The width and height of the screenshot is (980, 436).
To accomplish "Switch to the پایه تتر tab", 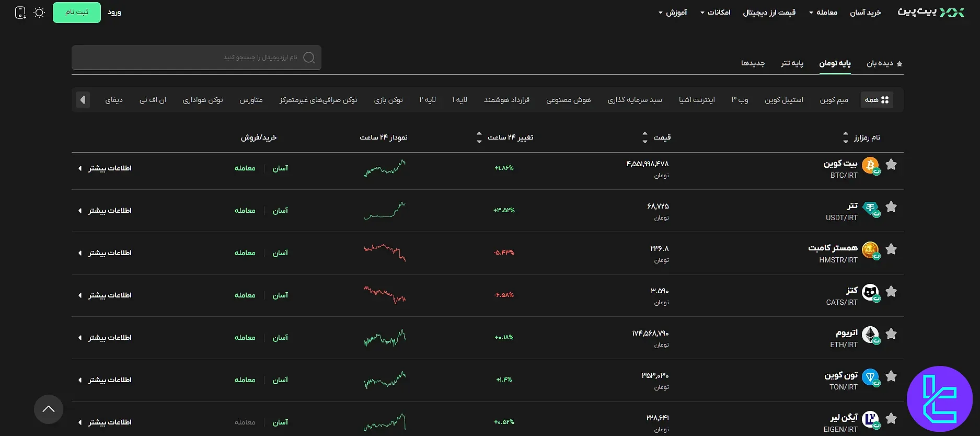I will (792, 63).
